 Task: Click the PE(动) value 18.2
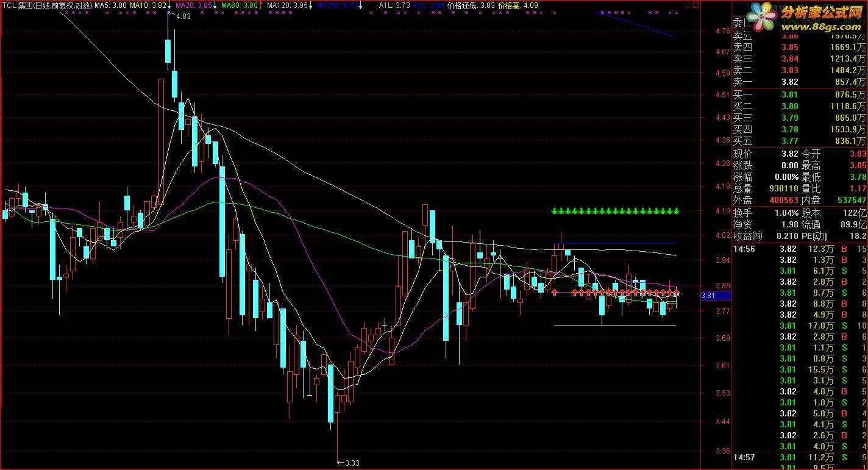tap(858, 236)
